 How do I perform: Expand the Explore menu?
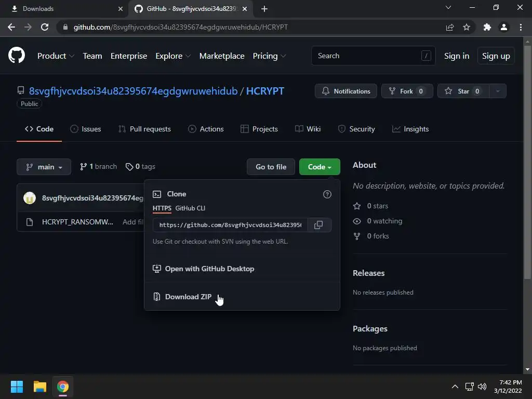pos(173,56)
